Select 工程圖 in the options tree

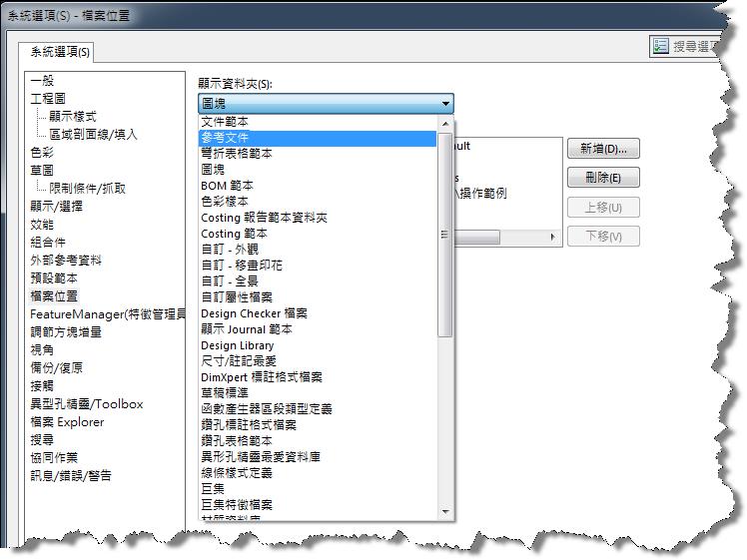coord(47,99)
